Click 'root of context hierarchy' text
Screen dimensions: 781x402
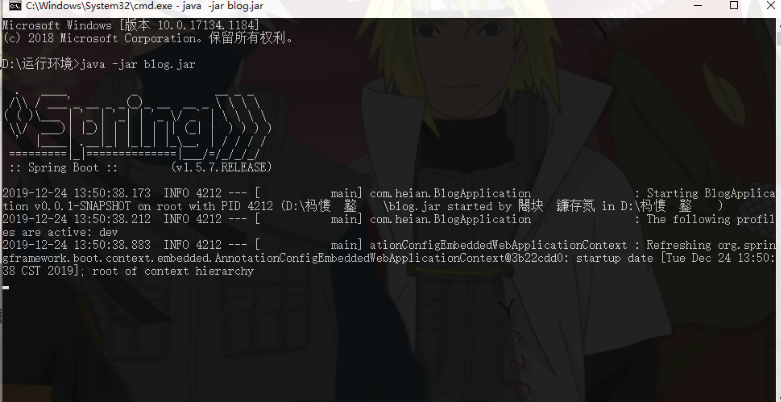(173, 271)
